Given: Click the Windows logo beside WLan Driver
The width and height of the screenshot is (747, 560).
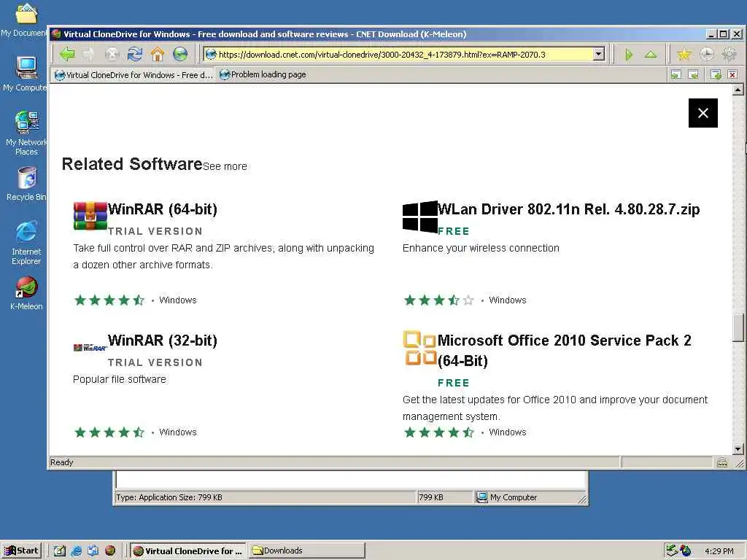Looking at the screenshot, I should [419, 217].
